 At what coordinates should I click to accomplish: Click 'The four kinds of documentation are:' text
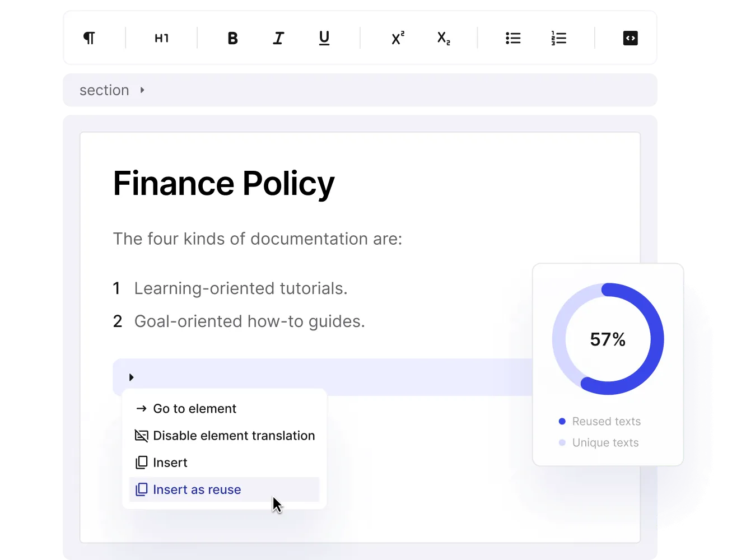(258, 239)
